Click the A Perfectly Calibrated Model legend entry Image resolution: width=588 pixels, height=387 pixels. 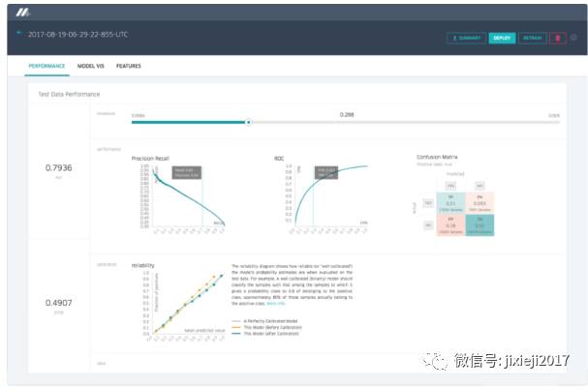(x=264, y=321)
